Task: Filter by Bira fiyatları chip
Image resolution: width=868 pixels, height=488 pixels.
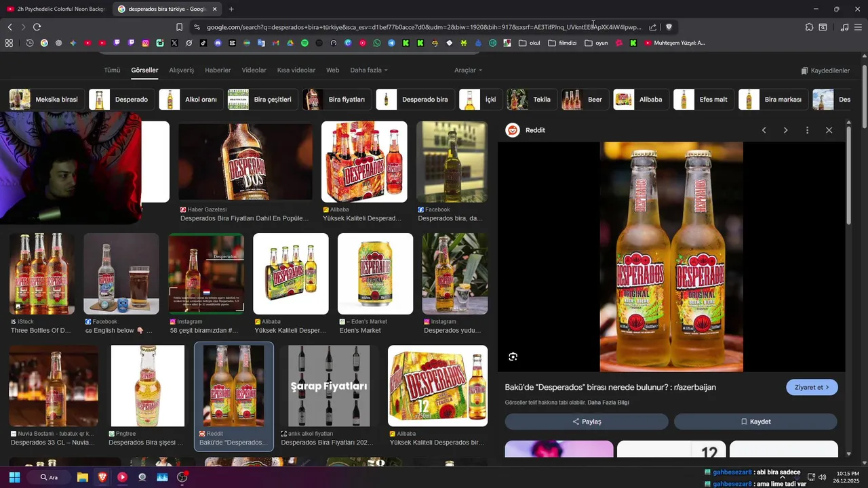Action: point(337,99)
